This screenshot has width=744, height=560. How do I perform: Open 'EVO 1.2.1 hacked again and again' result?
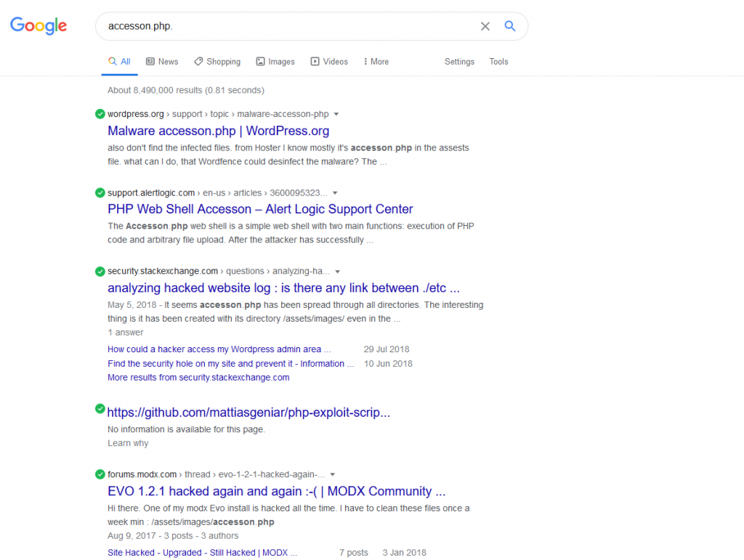276,491
